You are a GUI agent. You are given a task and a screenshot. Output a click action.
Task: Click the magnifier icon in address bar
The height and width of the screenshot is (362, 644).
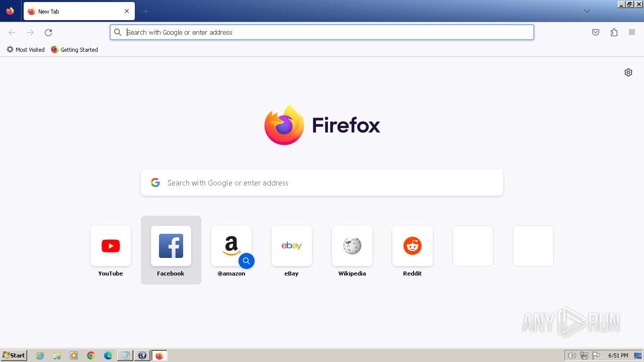[118, 32]
